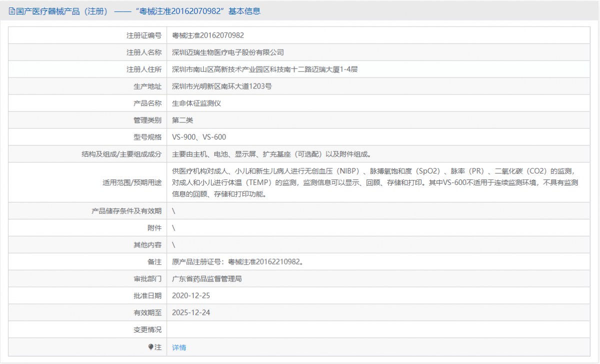Click the 变更情况 label
This screenshot has width=600, height=364.
coord(147,329)
